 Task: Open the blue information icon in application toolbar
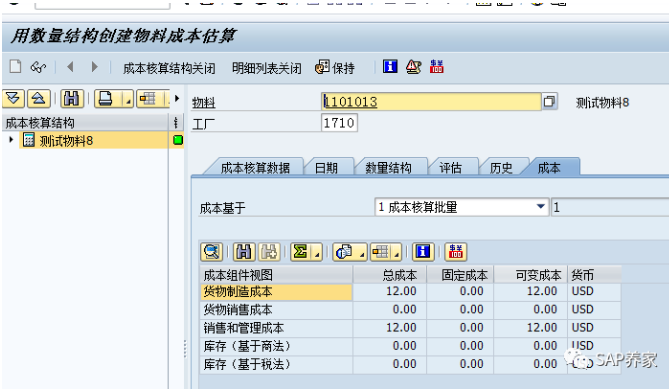pyautogui.click(x=390, y=67)
